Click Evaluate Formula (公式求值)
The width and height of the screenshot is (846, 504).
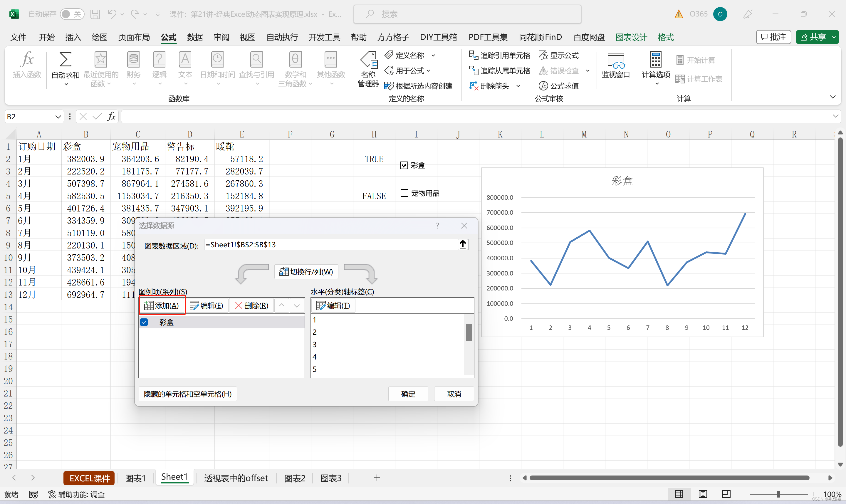tap(559, 86)
